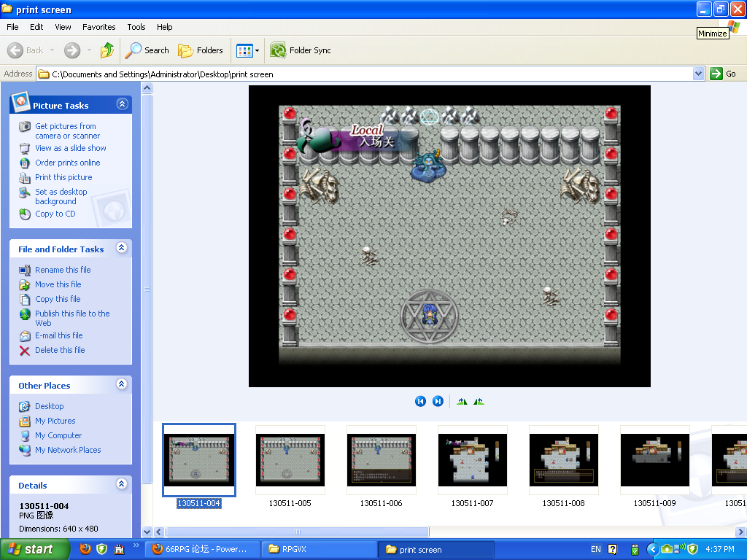The height and width of the screenshot is (560, 747).
Task: Show the Folders tree pane
Action: [201, 50]
